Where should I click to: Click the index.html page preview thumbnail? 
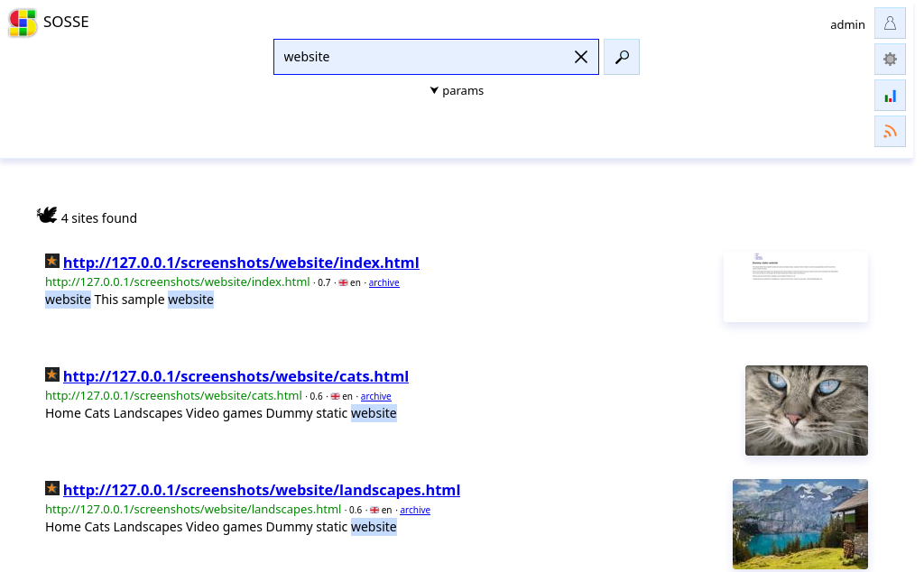point(796,287)
